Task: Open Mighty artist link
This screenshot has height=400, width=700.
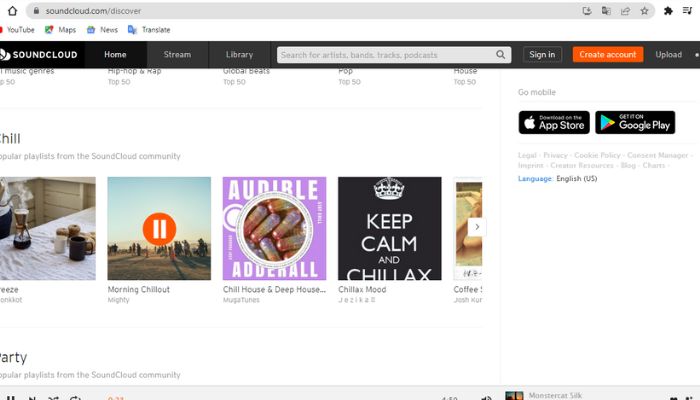Action: [118, 300]
